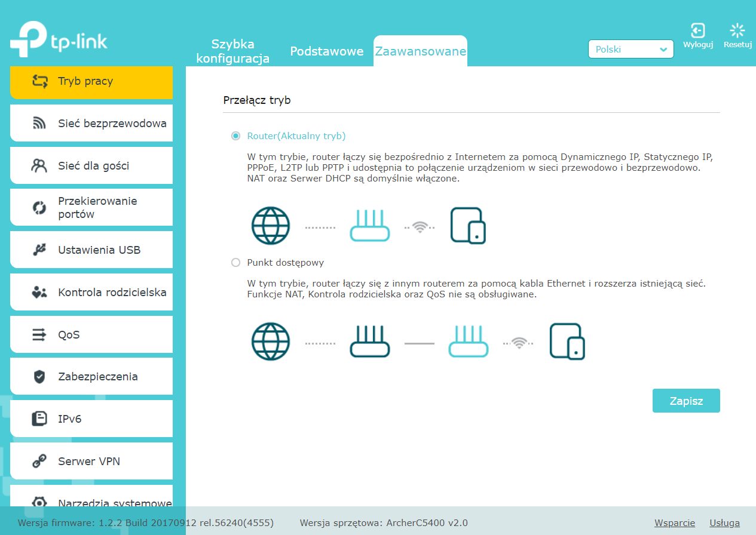
Task: Select the Router mode radio button
Action: click(235, 136)
